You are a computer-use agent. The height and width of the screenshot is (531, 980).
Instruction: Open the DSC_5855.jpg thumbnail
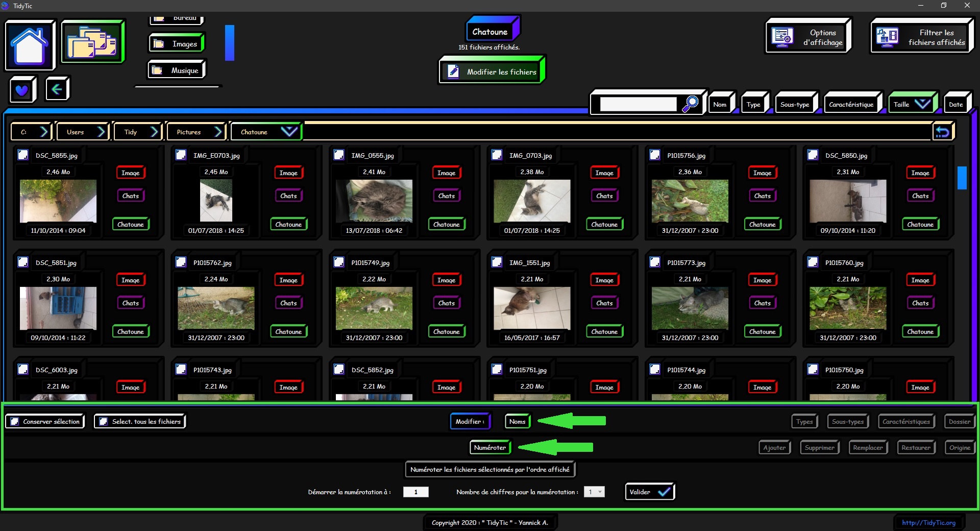pyautogui.click(x=58, y=201)
